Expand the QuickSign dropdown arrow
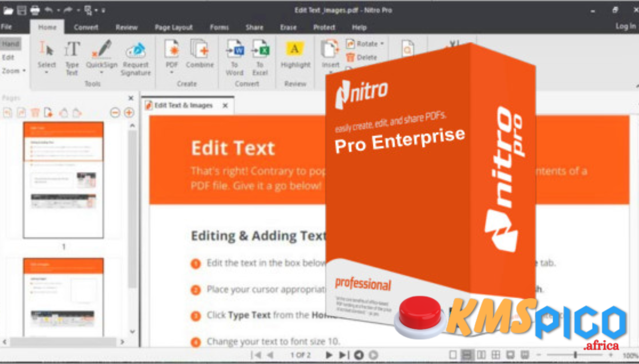This screenshot has height=364, width=639. tap(101, 73)
